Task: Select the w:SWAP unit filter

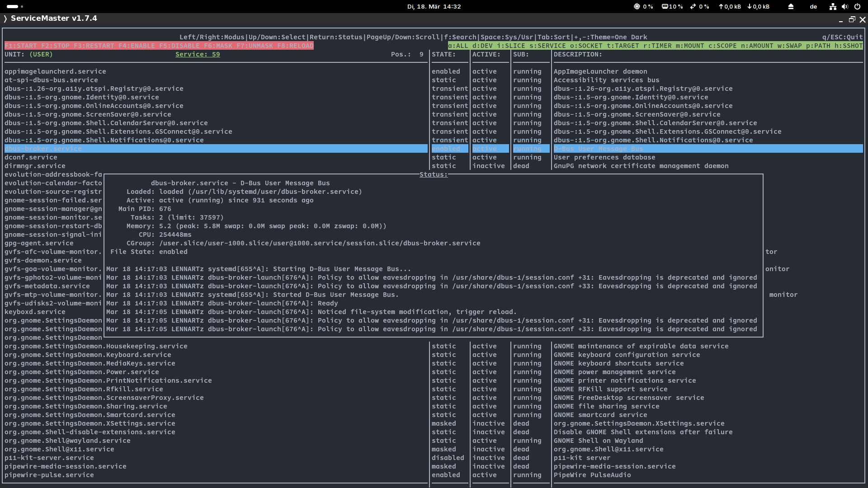Action: coord(790,46)
